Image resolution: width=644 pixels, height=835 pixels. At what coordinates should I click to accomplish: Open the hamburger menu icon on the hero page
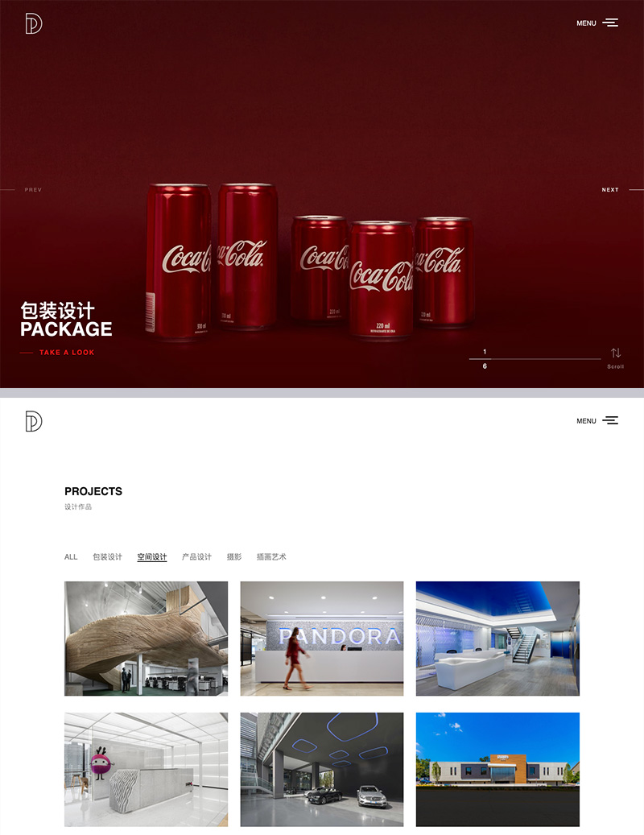click(x=610, y=23)
